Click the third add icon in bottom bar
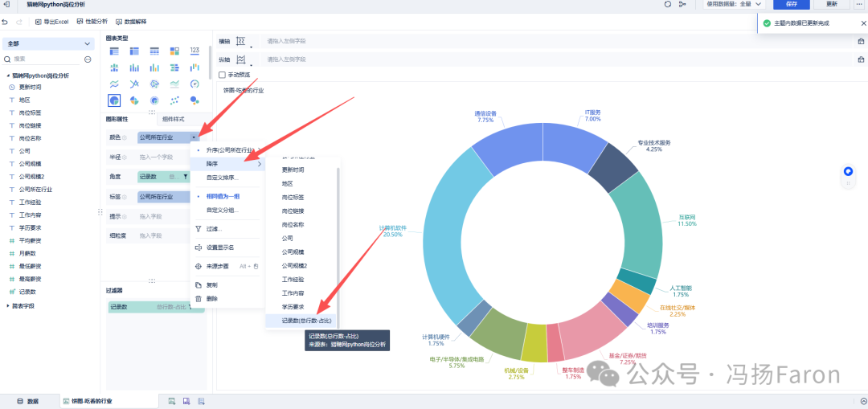The image size is (868, 409). click(202, 401)
